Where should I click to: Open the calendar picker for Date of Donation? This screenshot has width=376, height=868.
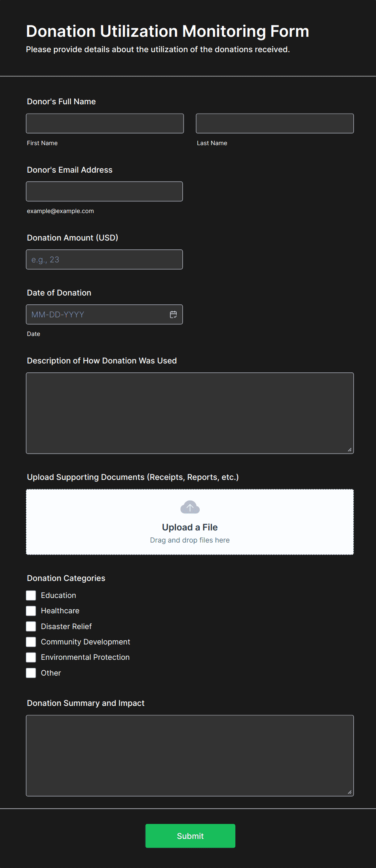coord(173,314)
